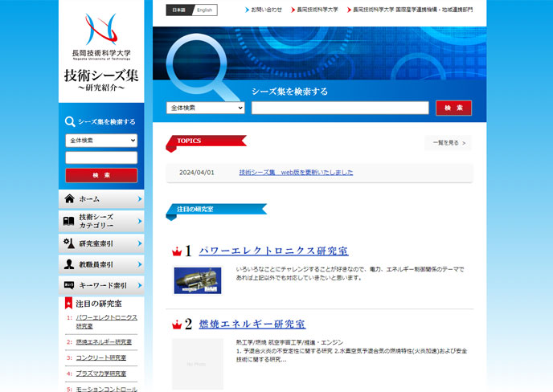The width and height of the screenshot is (553, 392).
Task: Open the sidebar 全体検索 dropdown
Action: pyautogui.click(x=101, y=141)
